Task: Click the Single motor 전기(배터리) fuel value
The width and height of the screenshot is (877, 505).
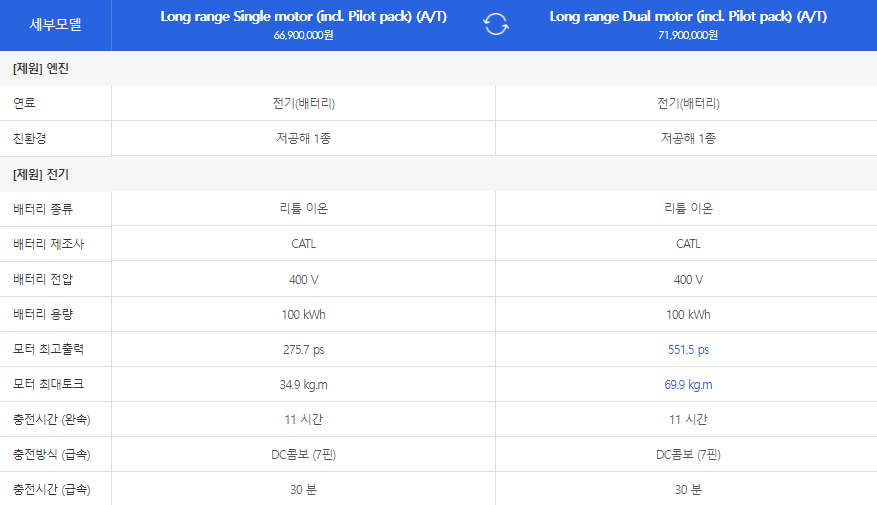Action: coord(304,103)
